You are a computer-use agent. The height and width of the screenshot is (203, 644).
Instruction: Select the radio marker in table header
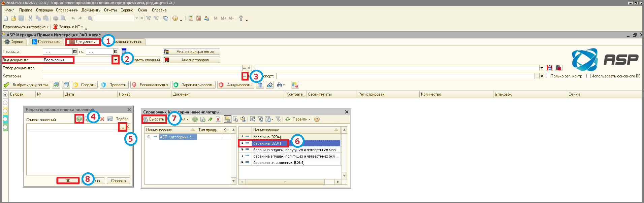pos(5,95)
